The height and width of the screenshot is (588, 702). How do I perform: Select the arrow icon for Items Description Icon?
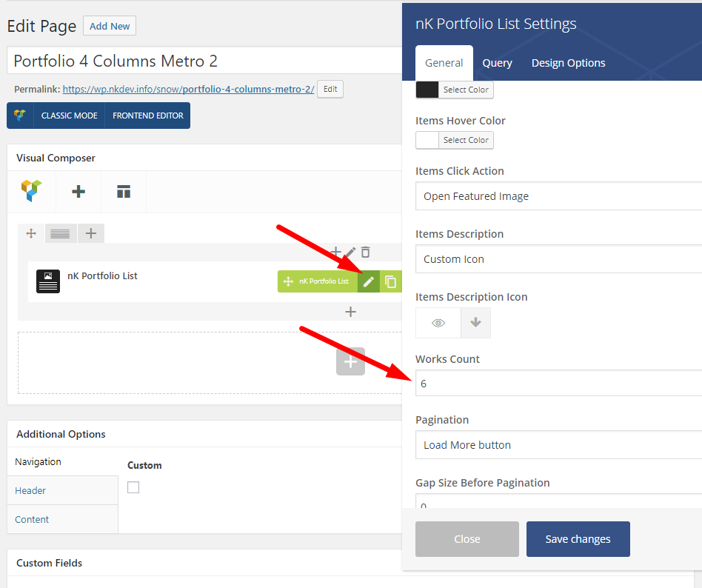click(475, 322)
